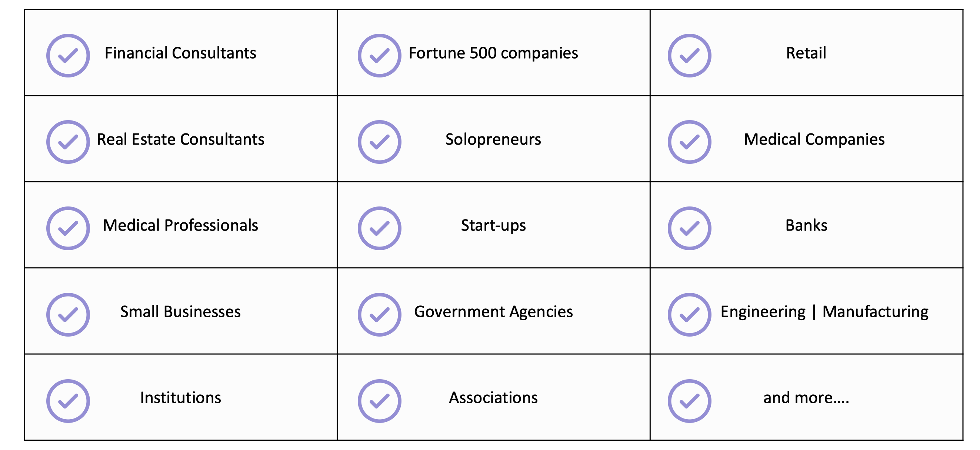Screen dimensions: 980x450
Task: Click the checkmark icon beside Engineering | Manufacturing
Action: click(x=689, y=314)
